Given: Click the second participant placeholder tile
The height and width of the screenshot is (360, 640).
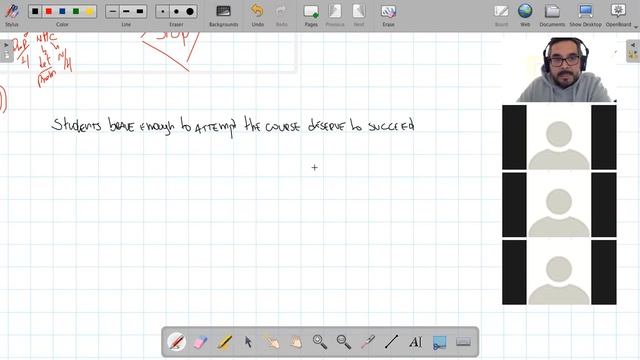Looking at the screenshot, I should tap(559, 205).
